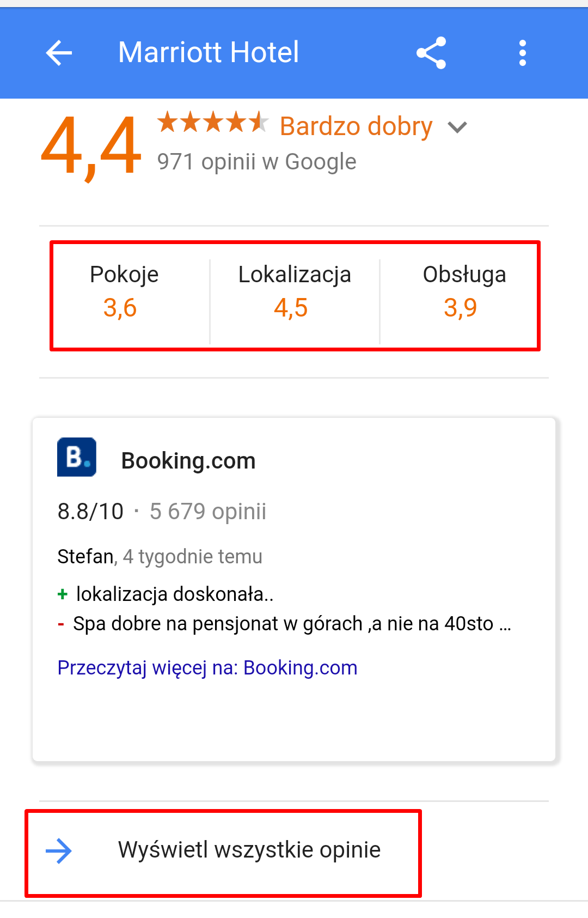Follow Przeczytaj więcej na: Booking.com link
The width and height of the screenshot is (588, 918).
pyautogui.click(x=207, y=668)
